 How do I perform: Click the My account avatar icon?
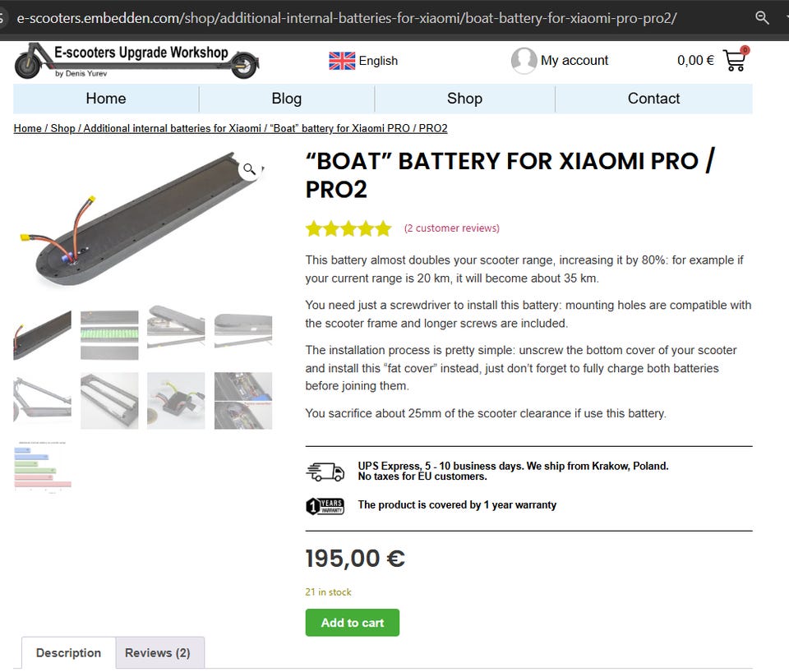point(524,61)
